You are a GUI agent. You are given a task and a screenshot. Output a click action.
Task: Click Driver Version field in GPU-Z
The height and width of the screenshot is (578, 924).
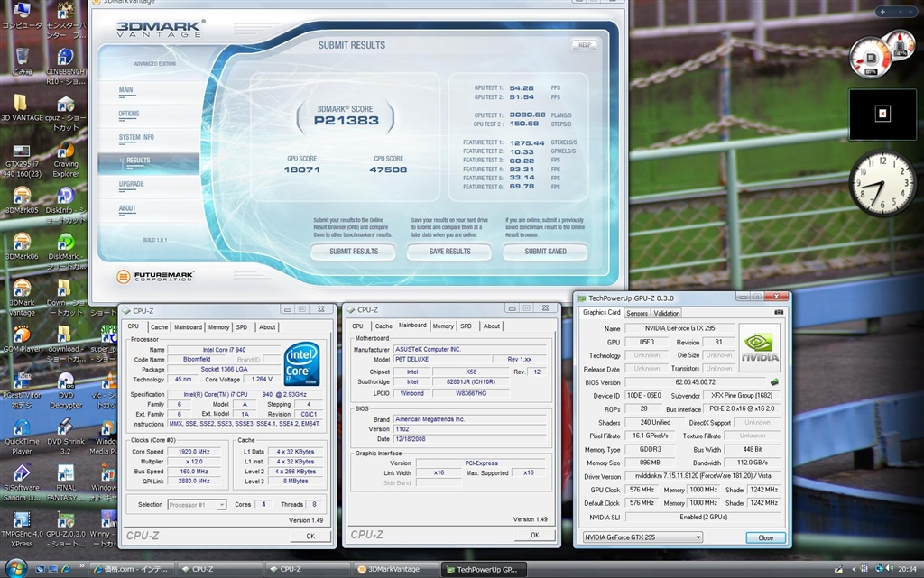tap(702, 476)
